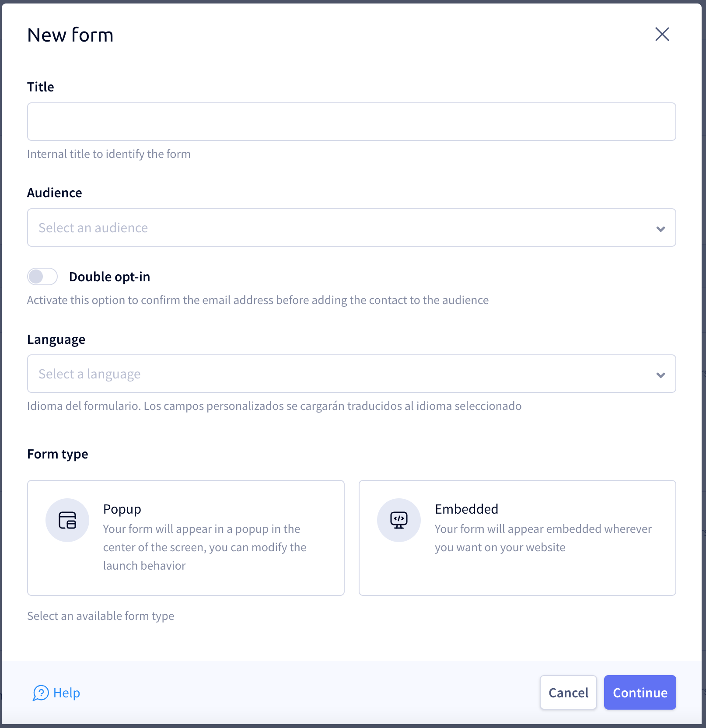
Task: Click the Popup description text
Action: [x=205, y=547]
